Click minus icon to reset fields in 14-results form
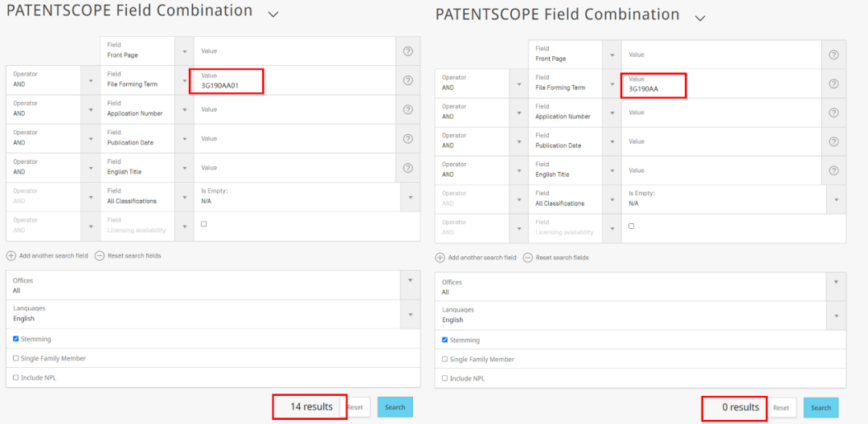 pyautogui.click(x=100, y=256)
